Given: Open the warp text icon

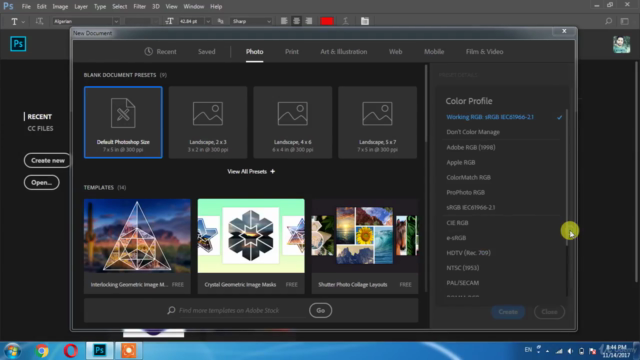Looking at the screenshot, I should (x=345, y=21).
